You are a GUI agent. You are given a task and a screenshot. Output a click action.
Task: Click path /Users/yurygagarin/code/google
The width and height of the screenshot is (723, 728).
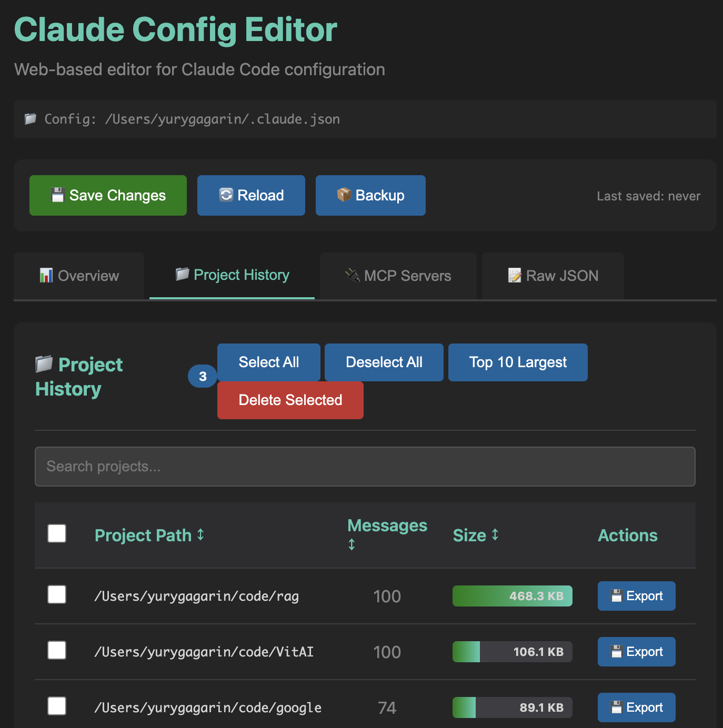[208, 708]
